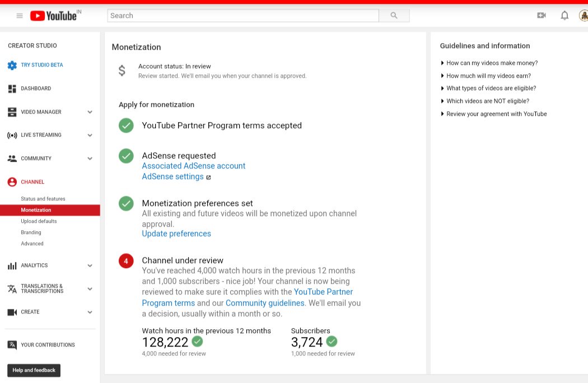Click the 128,222 watch hours value

(x=165, y=342)
